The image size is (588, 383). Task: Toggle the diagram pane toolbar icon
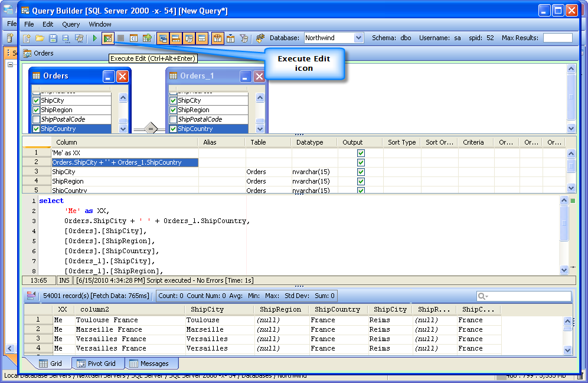click(x=163, y=38)
